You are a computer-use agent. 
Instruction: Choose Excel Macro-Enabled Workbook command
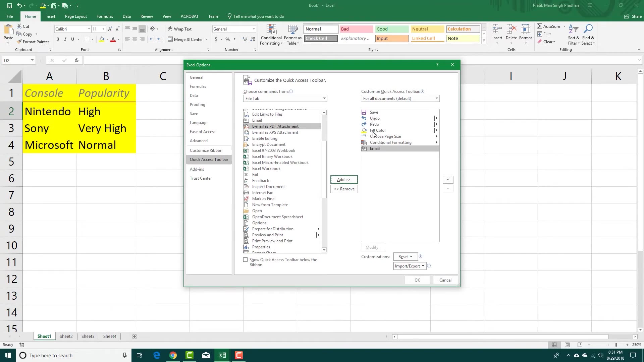tap(280, 162)
